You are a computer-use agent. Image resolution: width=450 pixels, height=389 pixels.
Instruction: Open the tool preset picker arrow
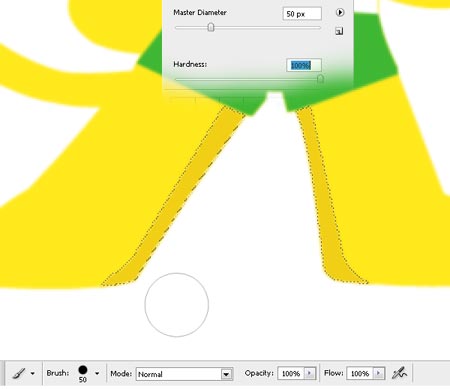point(32,374)
